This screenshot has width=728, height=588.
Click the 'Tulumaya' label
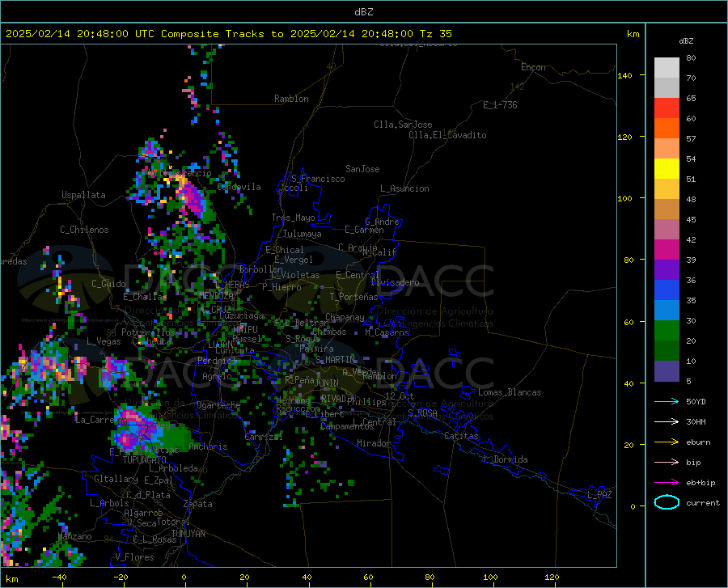(302, 234)
